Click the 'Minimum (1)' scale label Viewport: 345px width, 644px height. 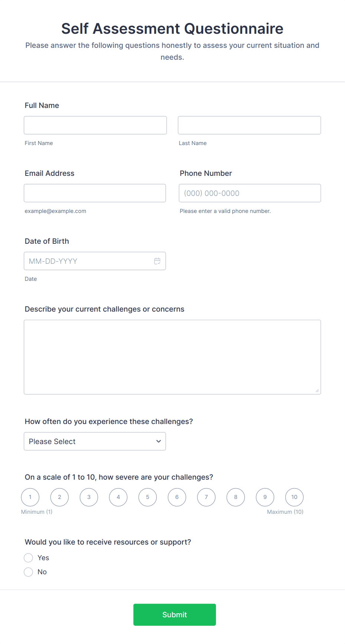tap(36, 512)
